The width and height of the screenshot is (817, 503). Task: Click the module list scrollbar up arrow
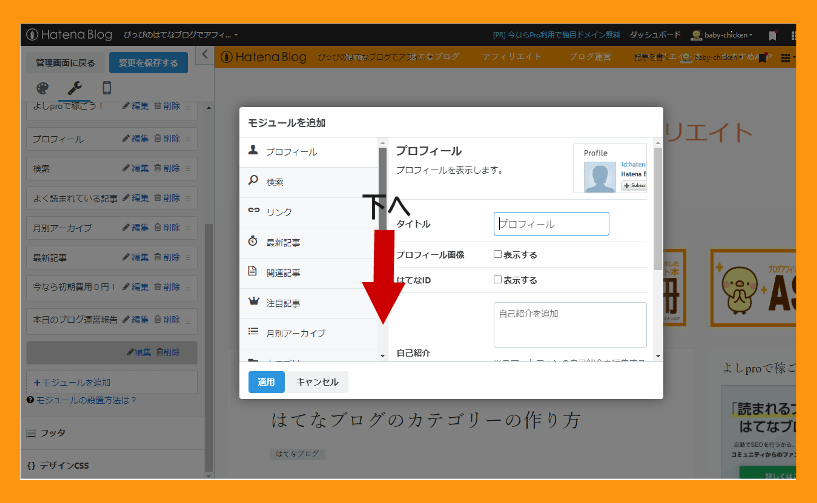tap(382, 143)
